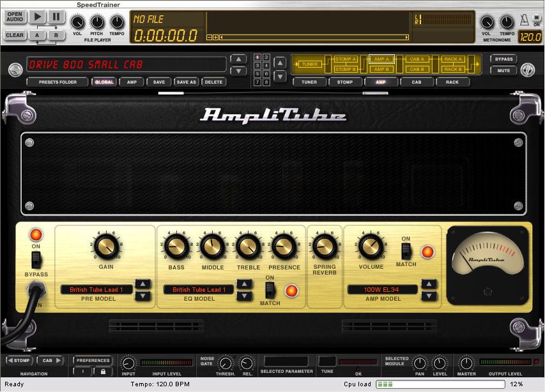Select the STOMP A block in the signal chain
Image resolution: width=545 pixels, height=392 pixels.
345,59
